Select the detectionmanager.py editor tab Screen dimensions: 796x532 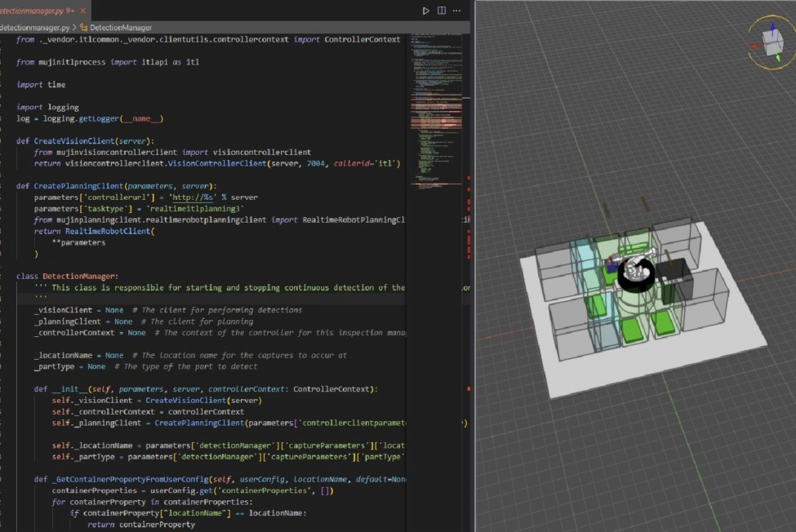[33, 11]
